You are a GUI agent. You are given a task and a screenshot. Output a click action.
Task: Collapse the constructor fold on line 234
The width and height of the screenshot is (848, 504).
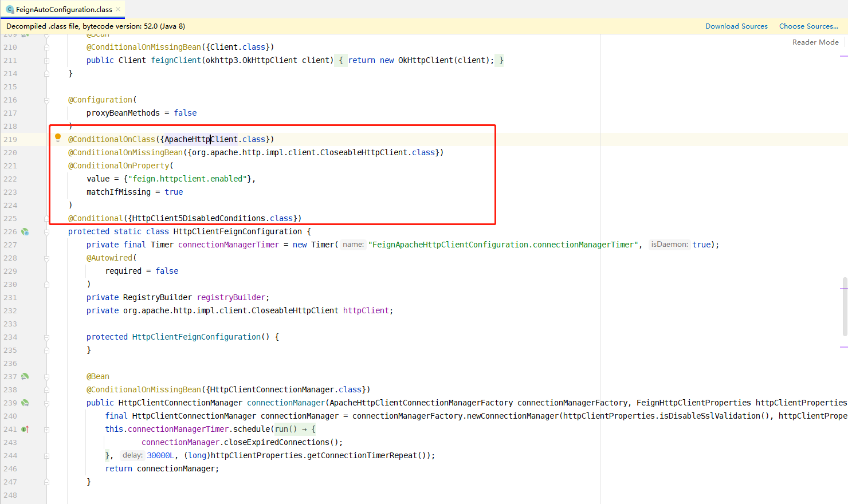[x=47, y=337]
